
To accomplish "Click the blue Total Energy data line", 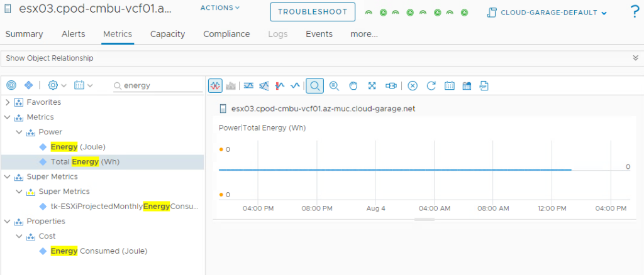I will tap(395, 170).
